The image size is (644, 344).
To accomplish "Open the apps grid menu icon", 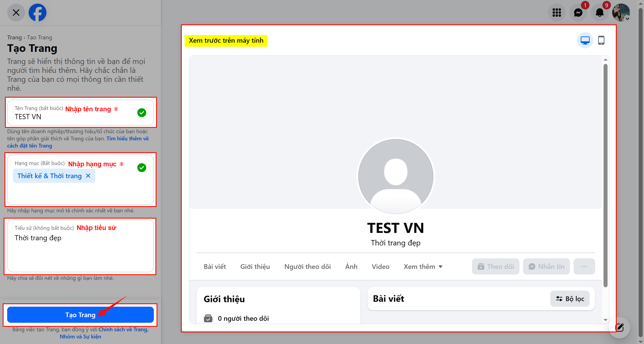I will click(557, 13).
